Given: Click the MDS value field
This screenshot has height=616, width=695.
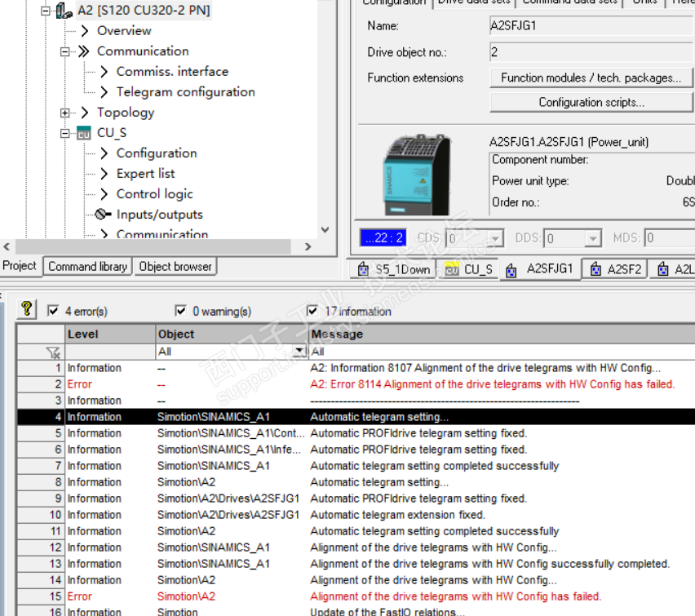Looking at the screenshot, I should [x=669, y=238].
